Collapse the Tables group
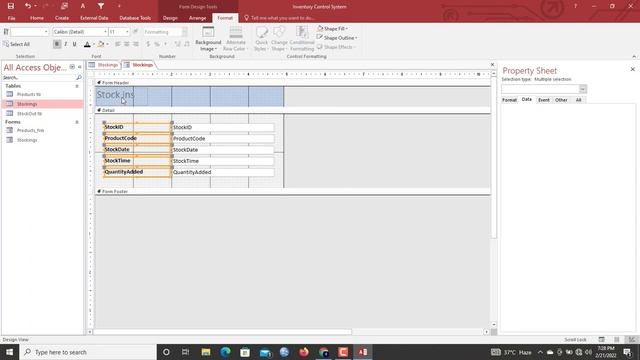Viewport: 640px width, 360px height. pyautogui.click(x=77, y=86)
